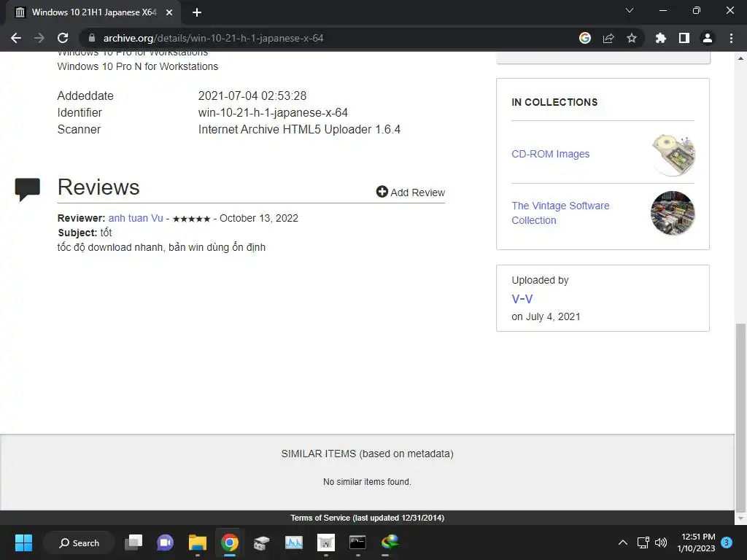The width and height of the screenshot is (747, 560).
Task: Click the Reviews speech bubble icon
Action: [x=28, y=190]
